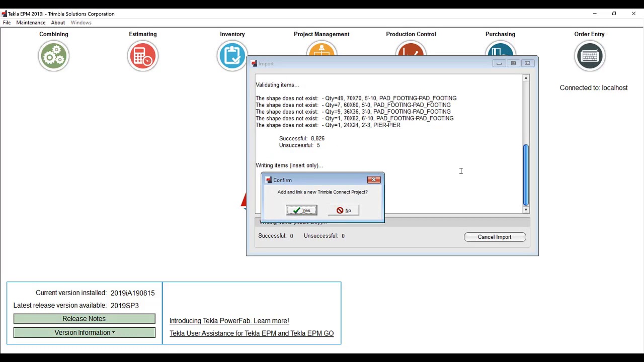Close the Confirm dialog
This screenshot has height=362, width=644.
click(x=374, y=179)
